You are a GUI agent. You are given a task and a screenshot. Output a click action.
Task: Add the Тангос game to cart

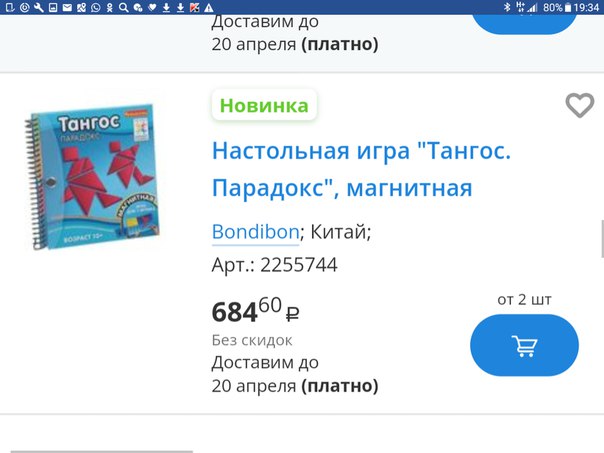click(524, 345)
